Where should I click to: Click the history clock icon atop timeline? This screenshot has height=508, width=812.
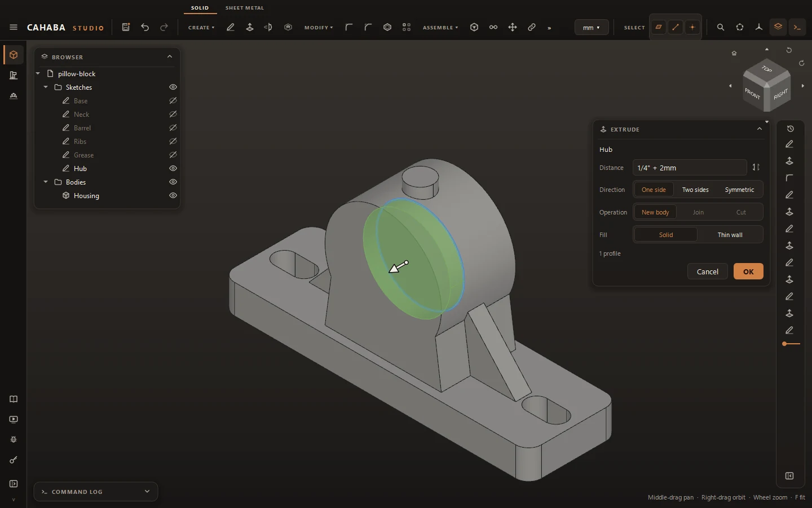click(x=790, y=129)
